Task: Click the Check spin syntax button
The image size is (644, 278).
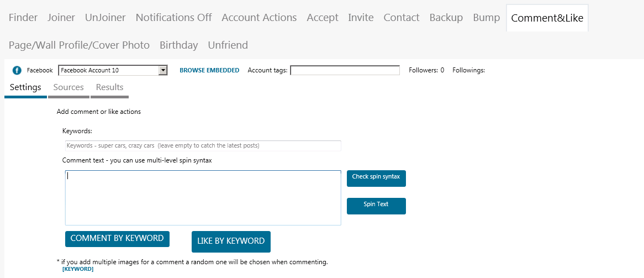Action: tap(376, 179)
